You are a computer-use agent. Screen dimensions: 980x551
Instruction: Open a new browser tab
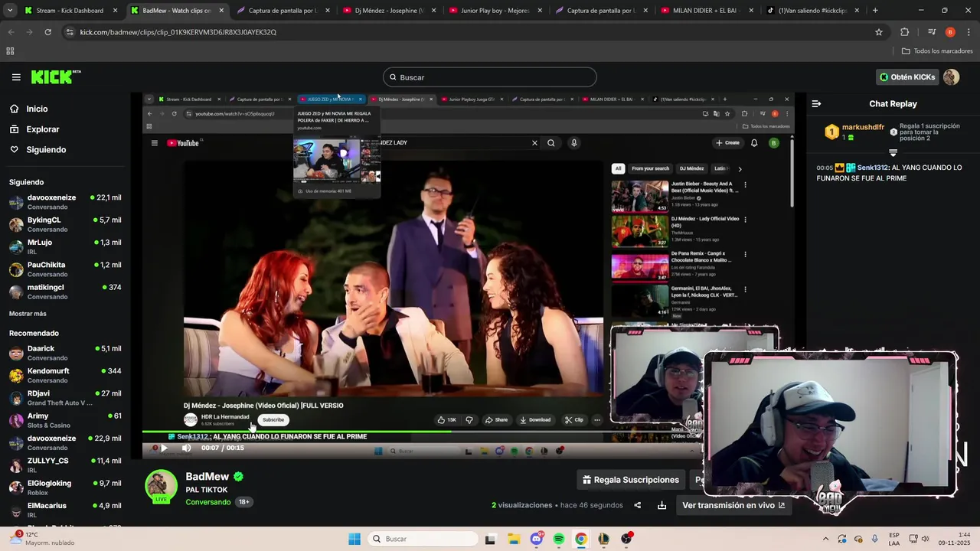tap(875, 11)
